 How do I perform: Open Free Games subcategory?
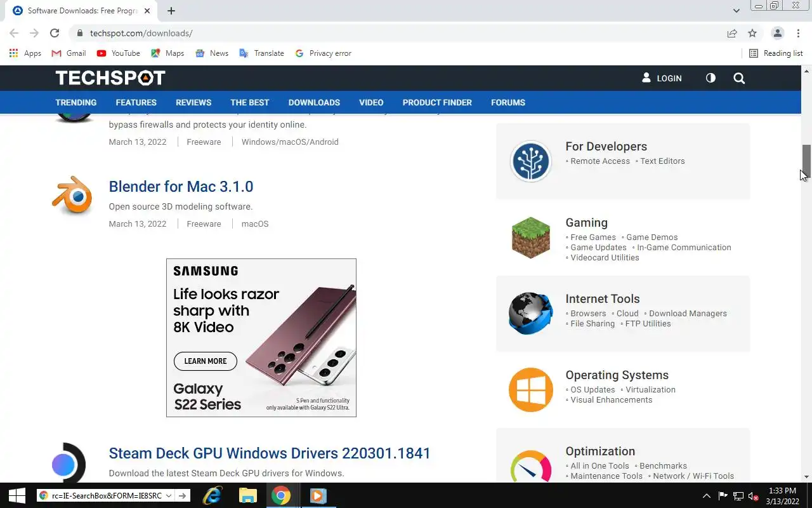coord(593,237)
